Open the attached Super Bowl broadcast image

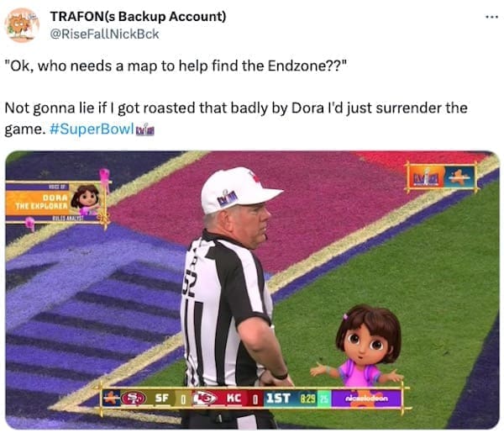coord(252,290)
